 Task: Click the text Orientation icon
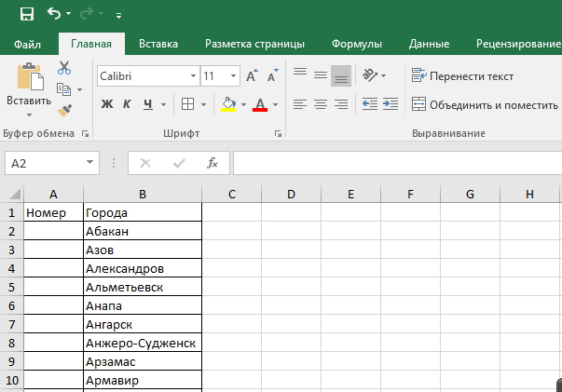pyautogui.click(x=370, y=75)
